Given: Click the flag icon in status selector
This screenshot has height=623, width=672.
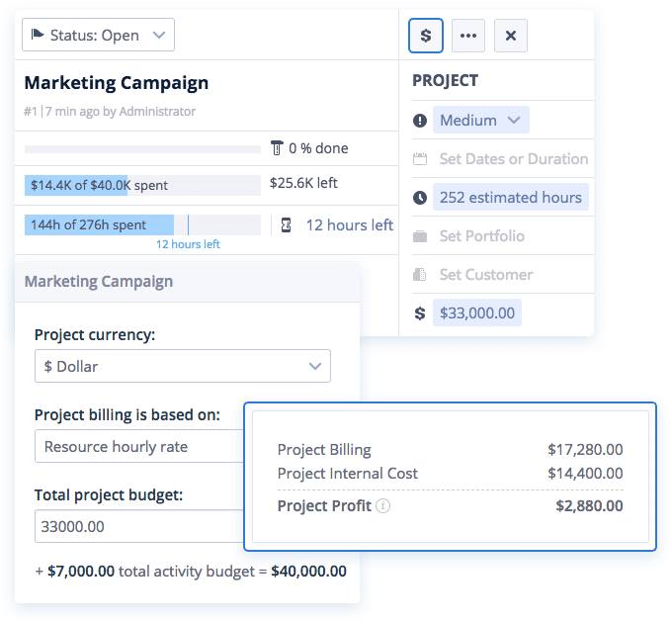Looking at the screenshot, I should pyautogui.click(x=38, y=34).
